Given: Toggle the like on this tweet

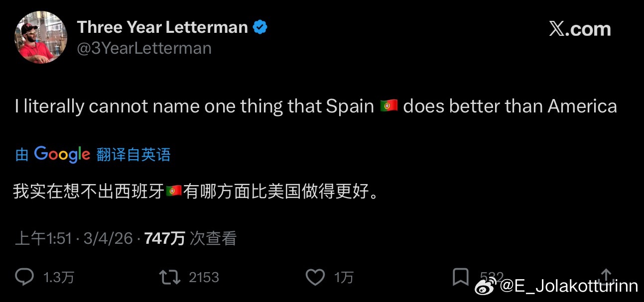Looking at the screenshot, I should pyautogui.click(x=315, y=277).
